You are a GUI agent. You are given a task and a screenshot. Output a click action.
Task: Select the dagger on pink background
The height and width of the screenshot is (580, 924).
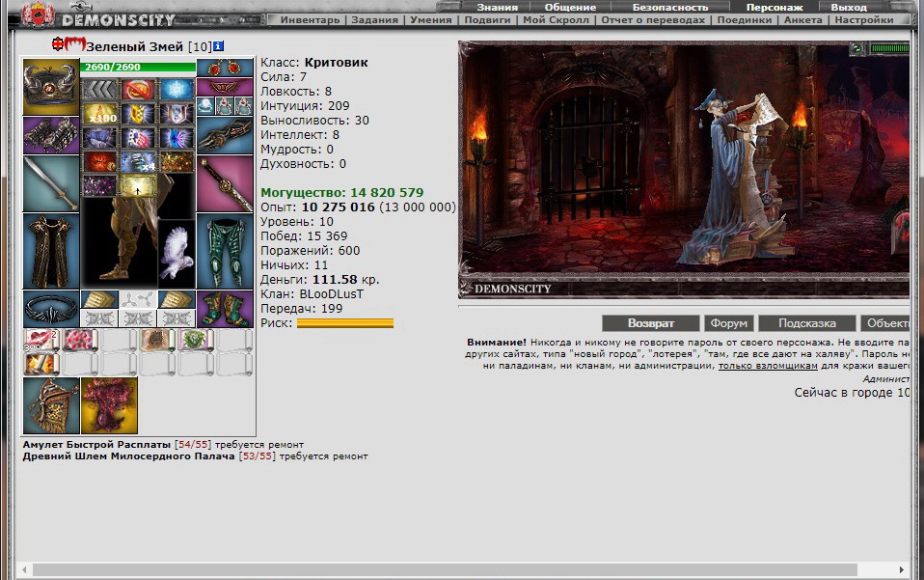[225, 183]
